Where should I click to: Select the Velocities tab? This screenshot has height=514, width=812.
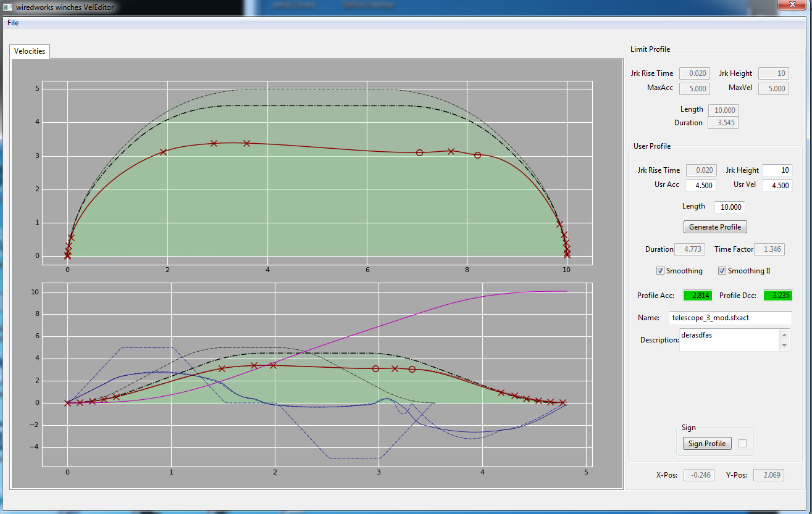(x=30, y=51)
